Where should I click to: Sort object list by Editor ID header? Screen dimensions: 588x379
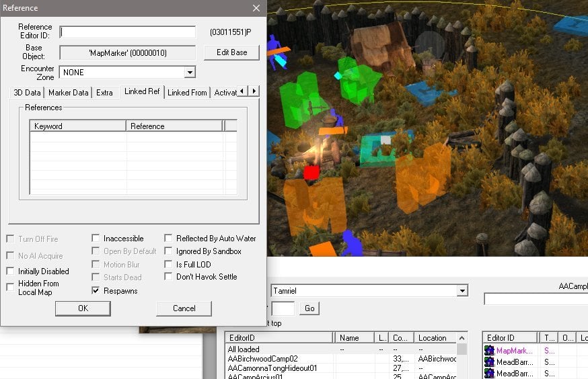(x=510, y=338)
